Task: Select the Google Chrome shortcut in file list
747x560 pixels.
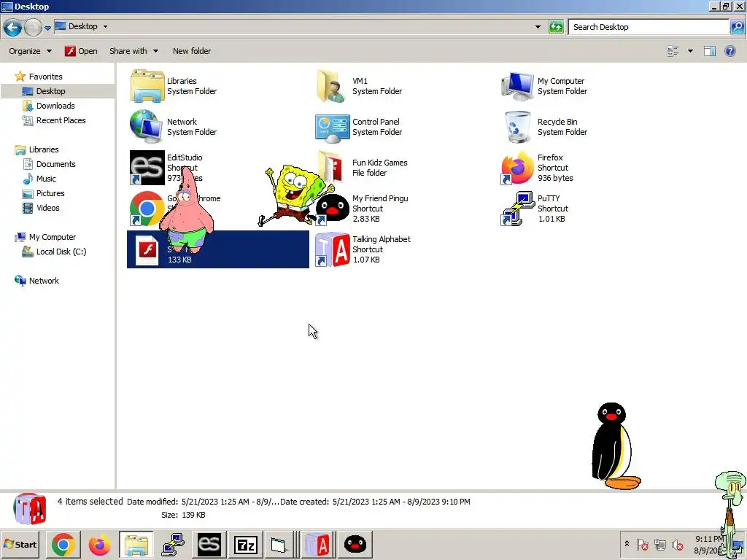Action: 147,209
